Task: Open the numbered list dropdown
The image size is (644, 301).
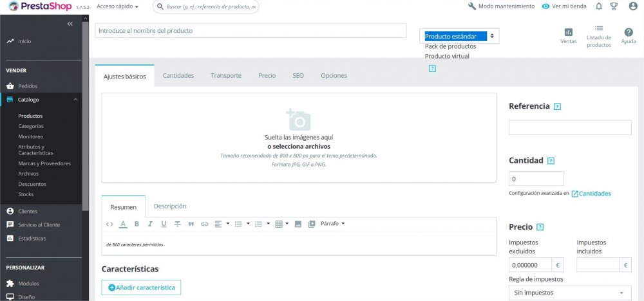Action: tap(262, 224)
